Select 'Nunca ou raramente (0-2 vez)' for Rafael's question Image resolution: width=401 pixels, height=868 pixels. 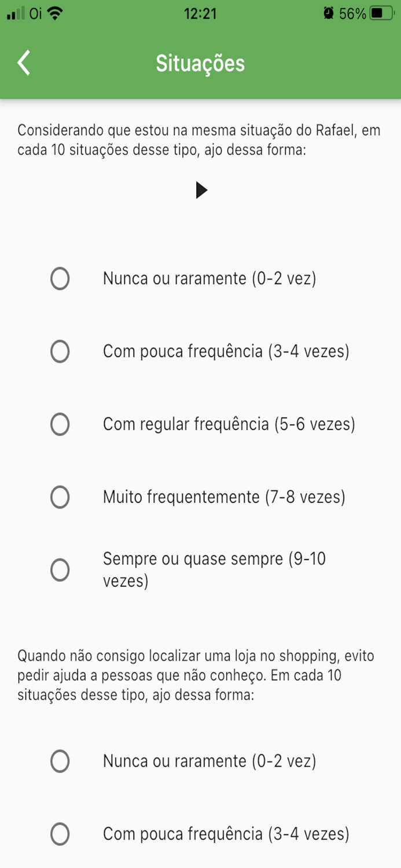[x=60, y=278]
